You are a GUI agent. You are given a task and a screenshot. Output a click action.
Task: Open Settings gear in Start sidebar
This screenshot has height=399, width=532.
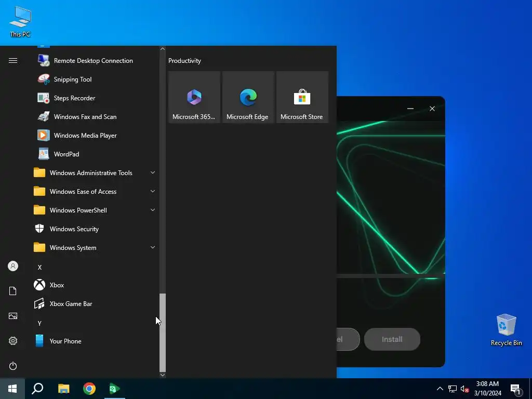coord(13,341)
